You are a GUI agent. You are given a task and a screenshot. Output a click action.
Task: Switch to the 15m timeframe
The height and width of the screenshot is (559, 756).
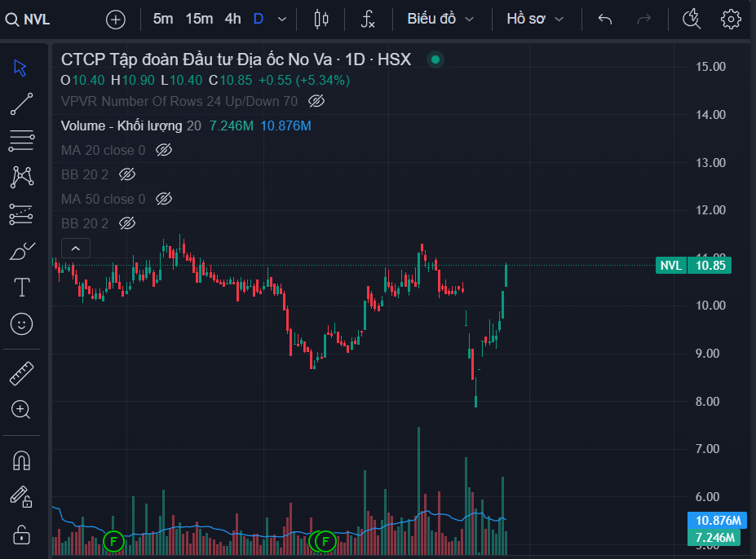point(199,19)
